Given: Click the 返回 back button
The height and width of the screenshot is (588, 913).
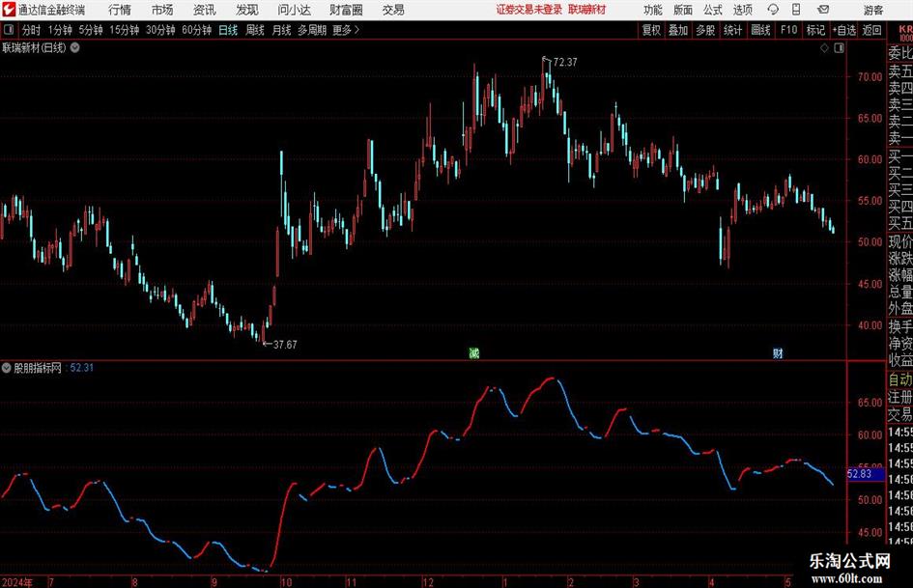Looking at the screenshot, I should tap(871, 30).
